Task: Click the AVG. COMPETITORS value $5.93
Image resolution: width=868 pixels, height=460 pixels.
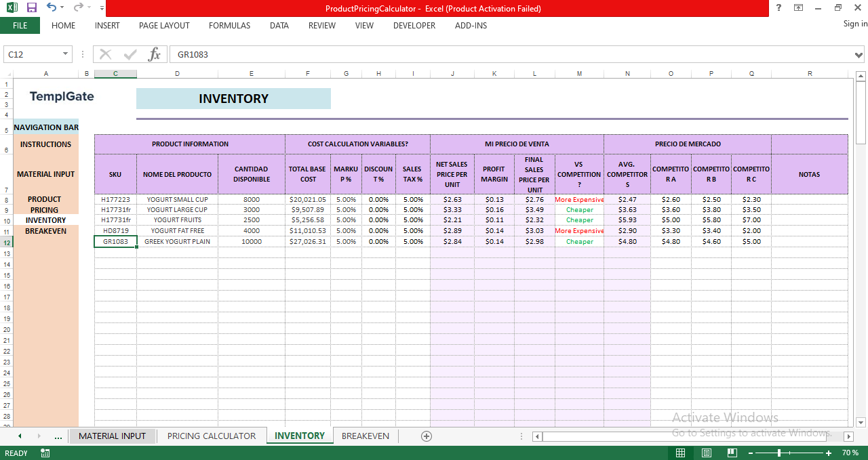Action: tap(627, 220)
